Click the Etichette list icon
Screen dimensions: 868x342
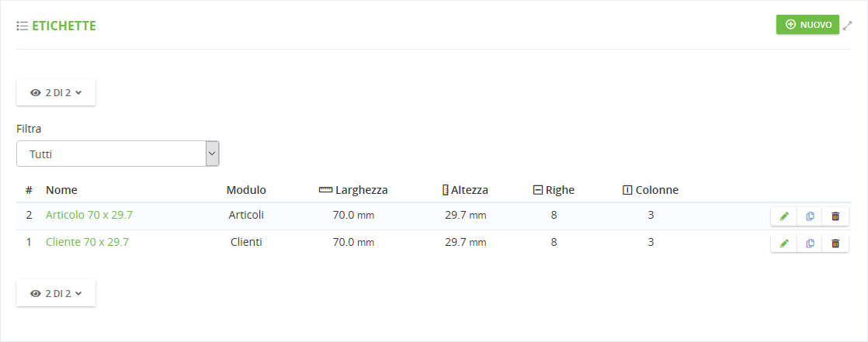point(23,26)
